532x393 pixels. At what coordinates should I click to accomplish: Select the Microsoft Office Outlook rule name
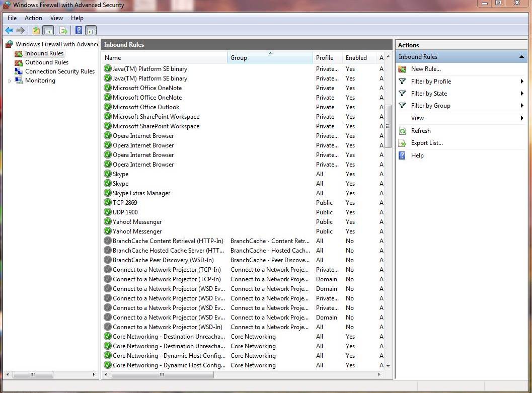[146, 107]
